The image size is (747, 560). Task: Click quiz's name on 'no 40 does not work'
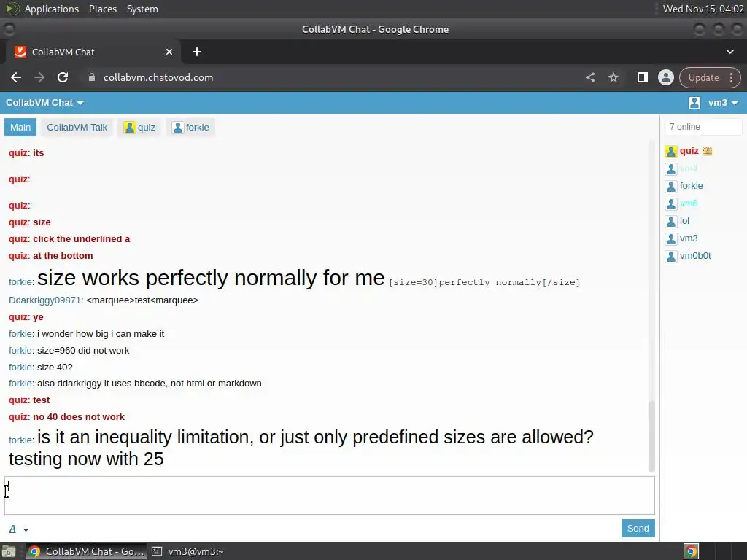tap(18, 416)
